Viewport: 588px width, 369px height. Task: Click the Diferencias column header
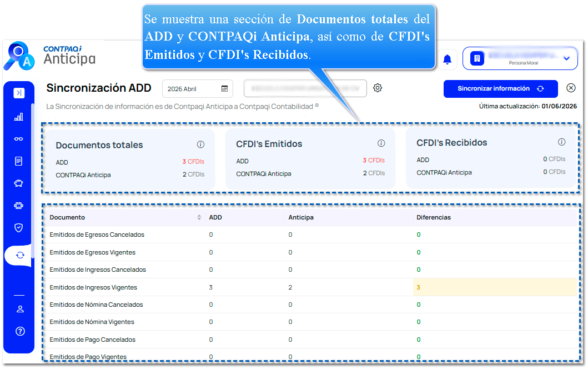click(x=434, y=217)
